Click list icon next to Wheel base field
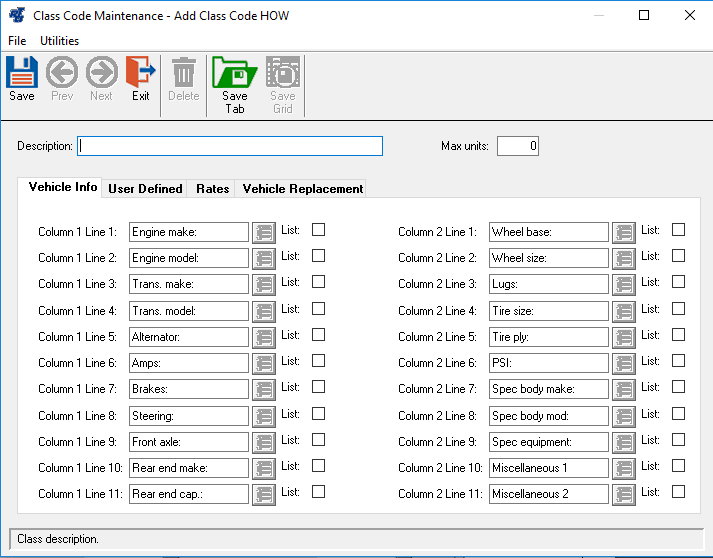 coord(624,232)
